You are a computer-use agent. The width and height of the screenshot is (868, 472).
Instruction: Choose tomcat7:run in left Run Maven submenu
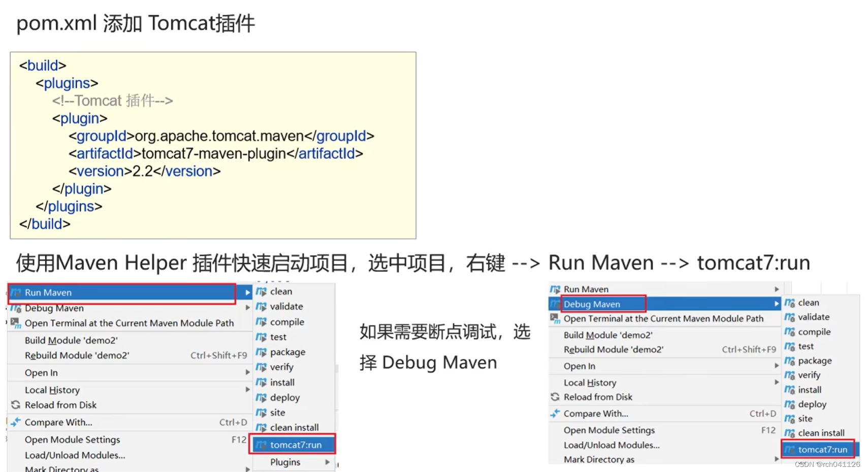pyautogui.click(x=294, y=445)
